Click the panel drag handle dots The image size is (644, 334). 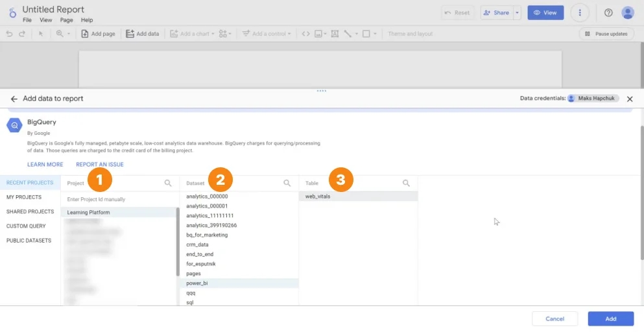click(322, 91)
